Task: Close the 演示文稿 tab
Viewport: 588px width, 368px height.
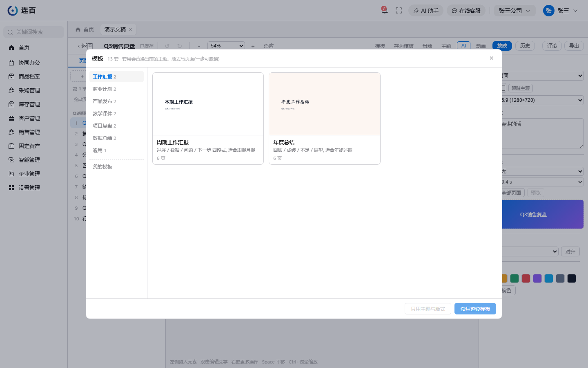Action: [131, 29]
